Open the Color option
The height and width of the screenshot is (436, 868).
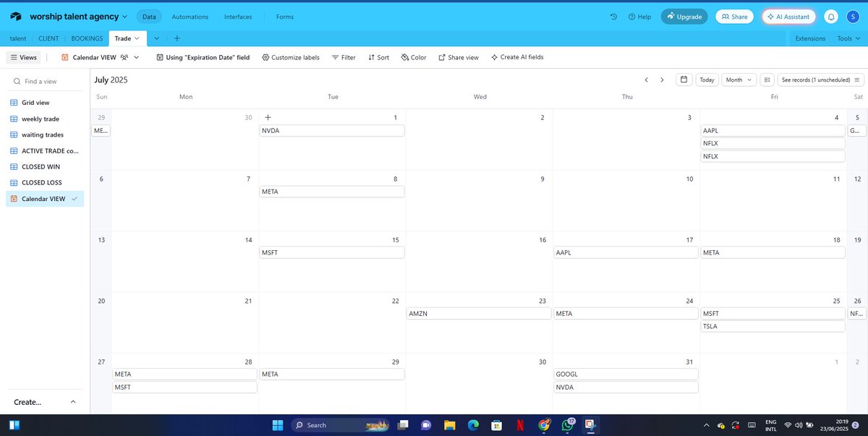pos(414,57)
